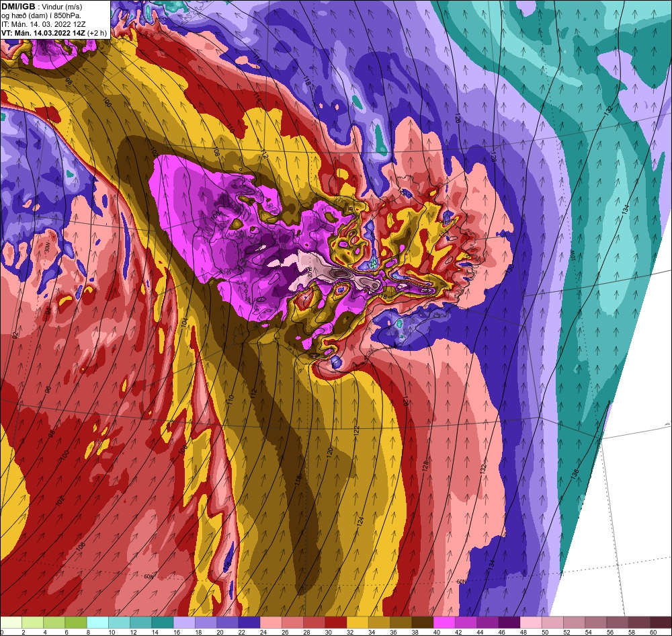Click the salmon legend swatch between 26 and 28
The width and height of the screenshot is (672, 636).
point(293,623)
